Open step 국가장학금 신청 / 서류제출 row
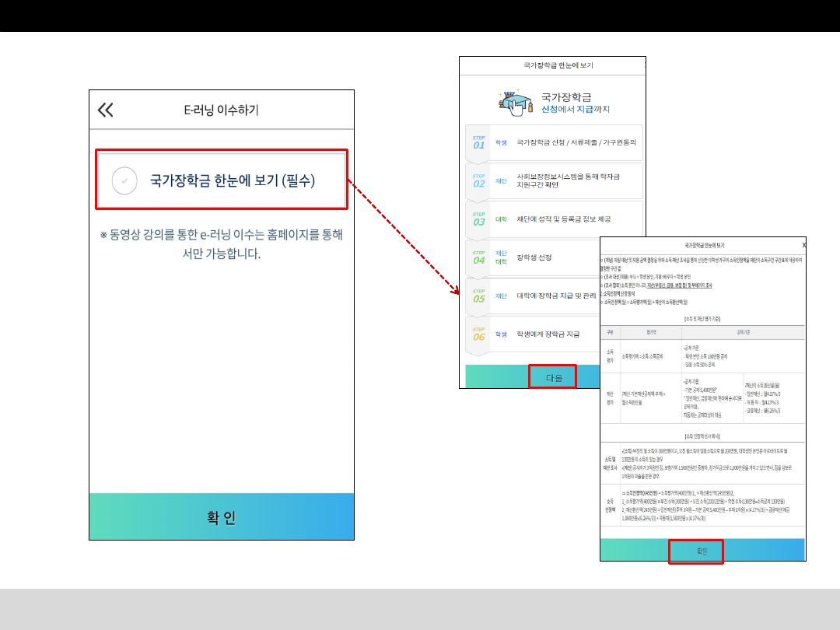 coord(576,143)
